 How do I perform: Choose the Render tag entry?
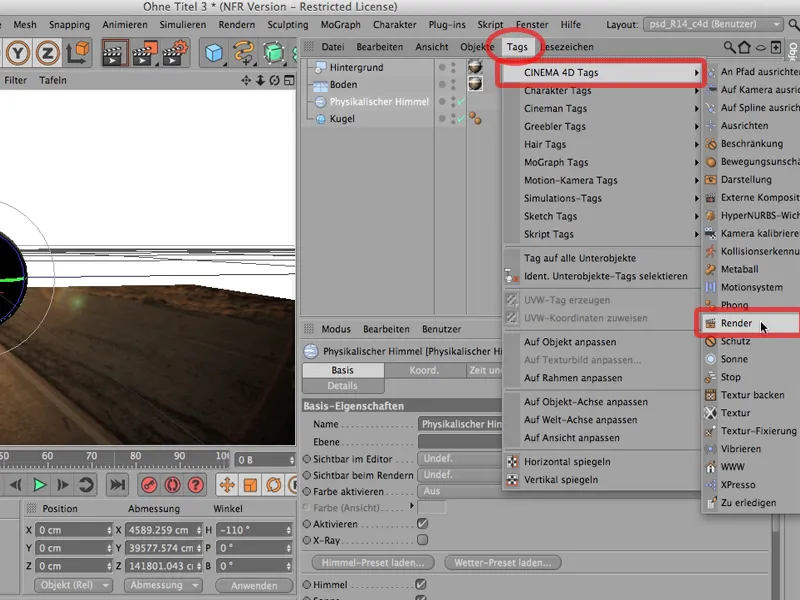point(751,323)
